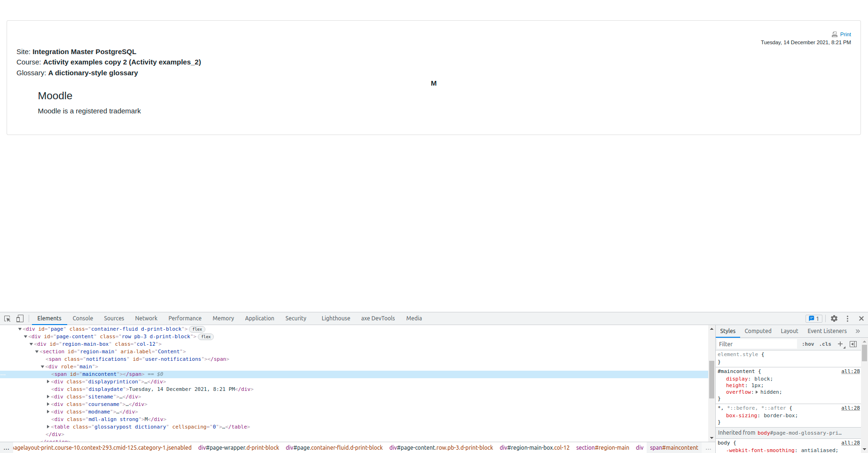Click the Elements panel vertical scrollbar thumb
This screenshot has height=453, width=868.
[712, 379]
